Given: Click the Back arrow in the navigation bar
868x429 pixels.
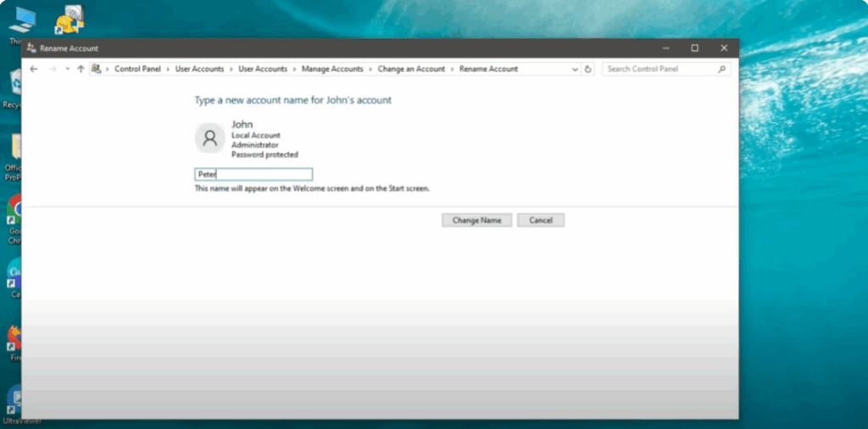Looking at the screenshot, I should [34, 69].
